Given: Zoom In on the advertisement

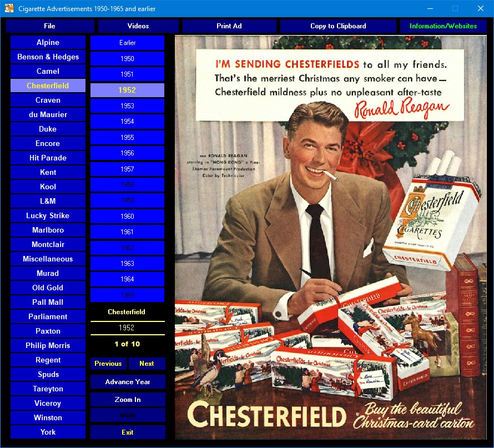Looking at the screenshot, I should tap(128, 400).
